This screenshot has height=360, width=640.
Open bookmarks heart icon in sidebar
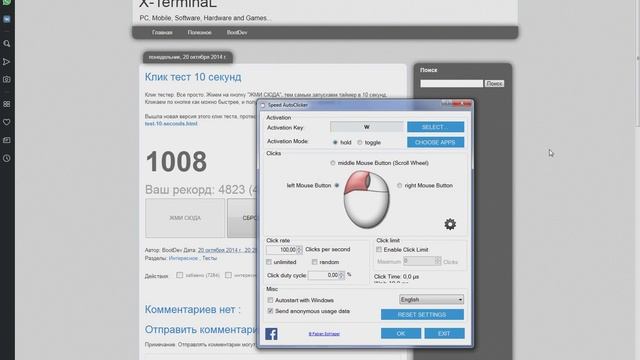tap(7, 122)
